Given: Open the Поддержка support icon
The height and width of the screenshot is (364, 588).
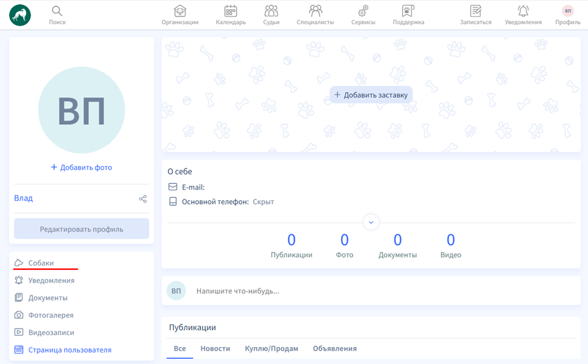Looking at the screenshot, I should point(408,11).
